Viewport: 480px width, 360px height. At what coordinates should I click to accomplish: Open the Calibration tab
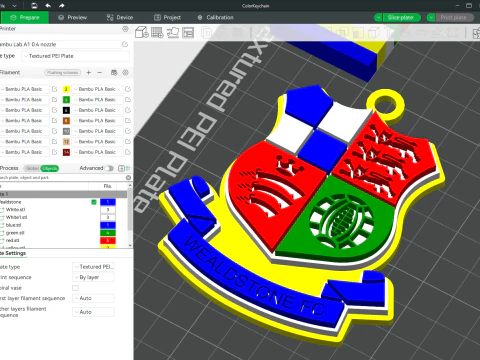(x=216, y=18)
